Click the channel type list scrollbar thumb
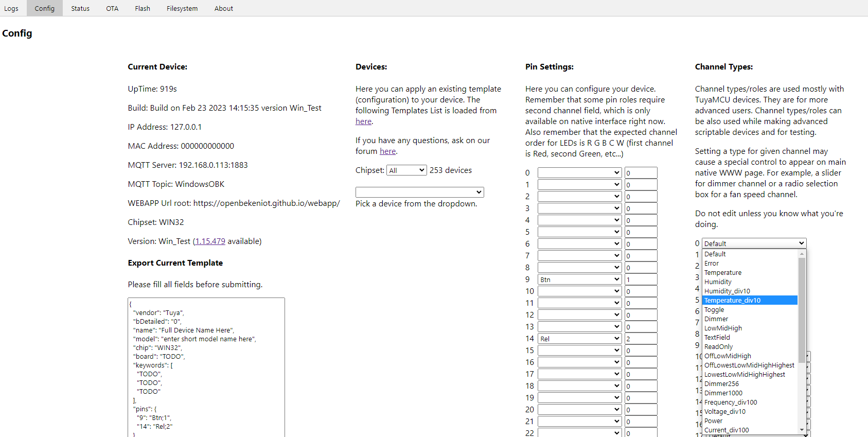The image size is (868, 437). 802,310
